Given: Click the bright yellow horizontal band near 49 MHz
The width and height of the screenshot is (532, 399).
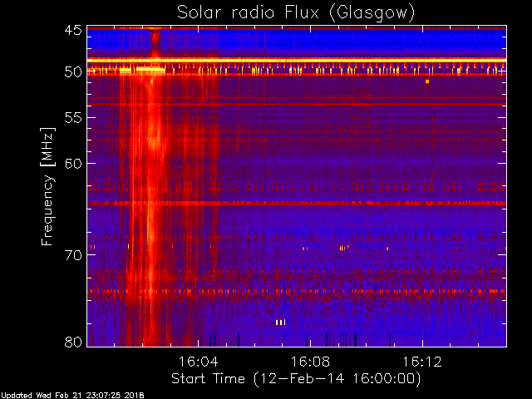Looking at the screenshot, I should [297, 61].
